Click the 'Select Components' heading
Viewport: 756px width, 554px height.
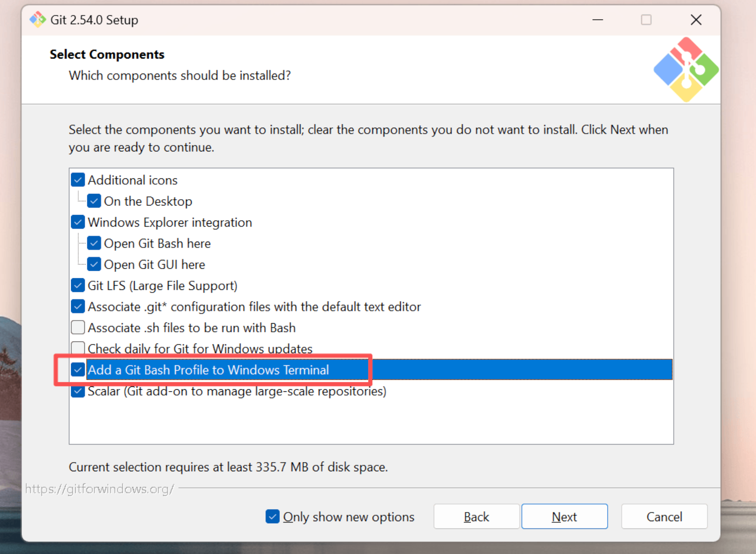click(107, 54)
